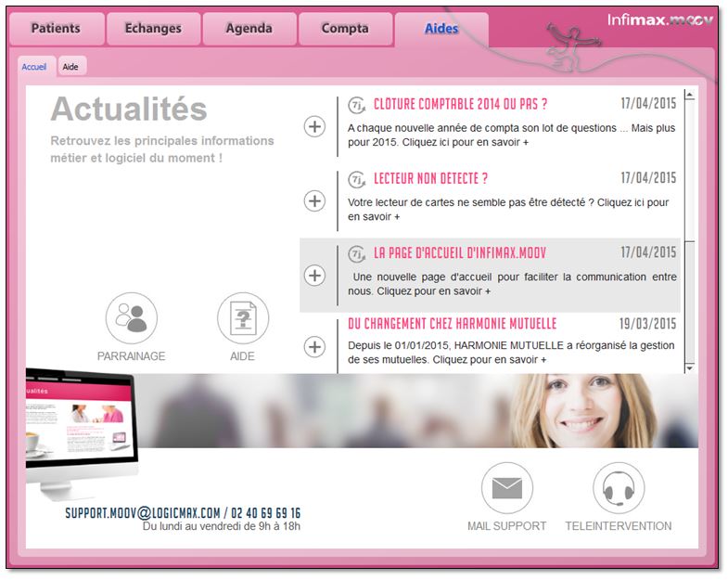Open the Compta tab

[x=345, y=29]
